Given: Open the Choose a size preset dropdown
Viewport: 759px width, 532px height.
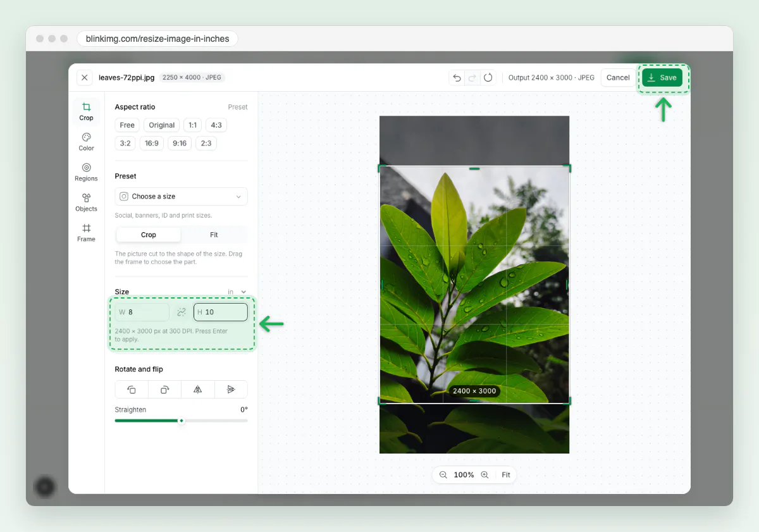Looking at the screenshot, I should (x=181, y=197).
